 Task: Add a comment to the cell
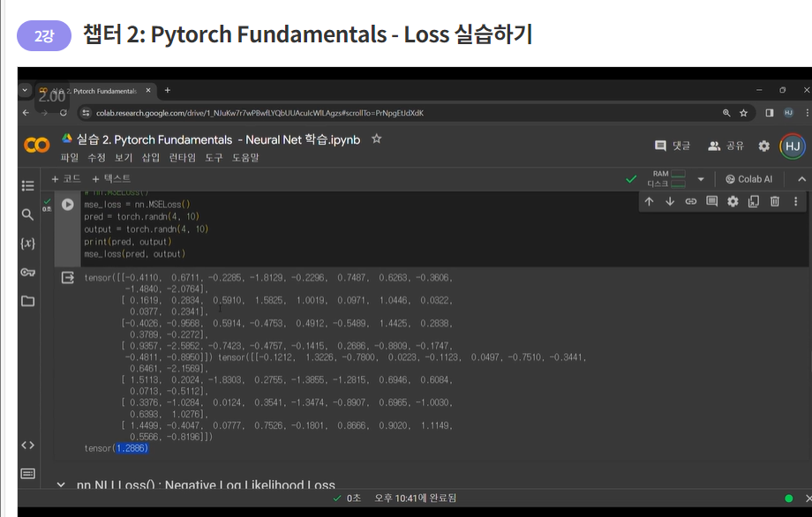coord(712,201)
